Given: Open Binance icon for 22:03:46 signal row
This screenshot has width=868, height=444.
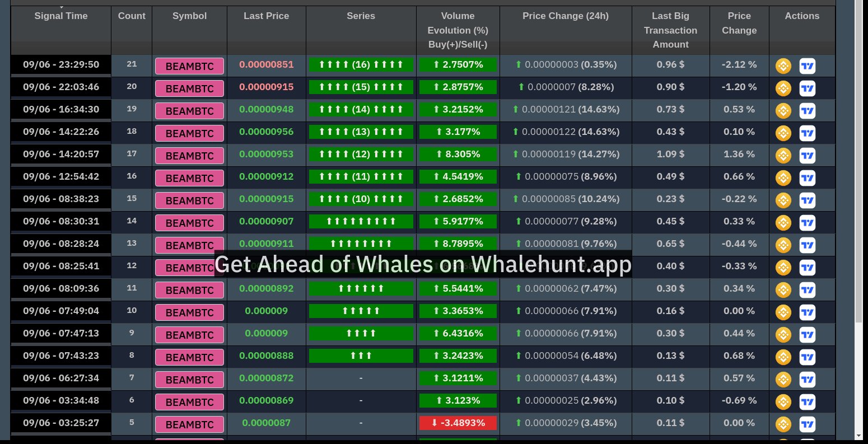Looking at the screenshot, I should 783,88.
